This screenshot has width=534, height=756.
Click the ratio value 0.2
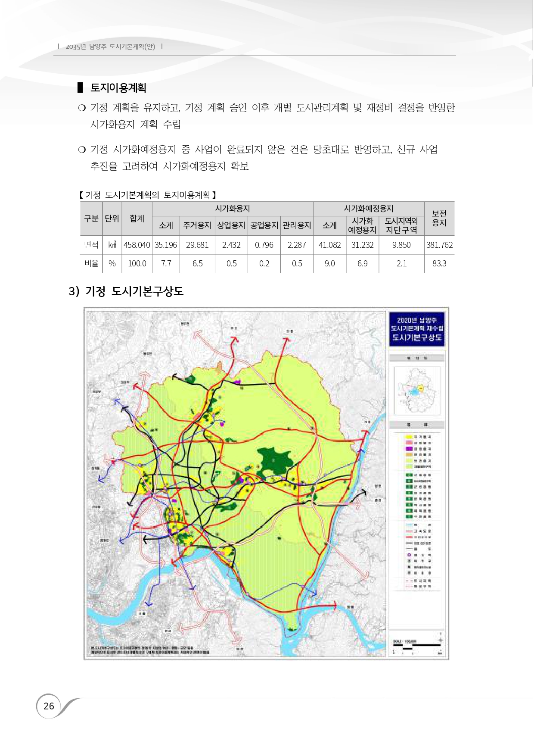(264, 263)
